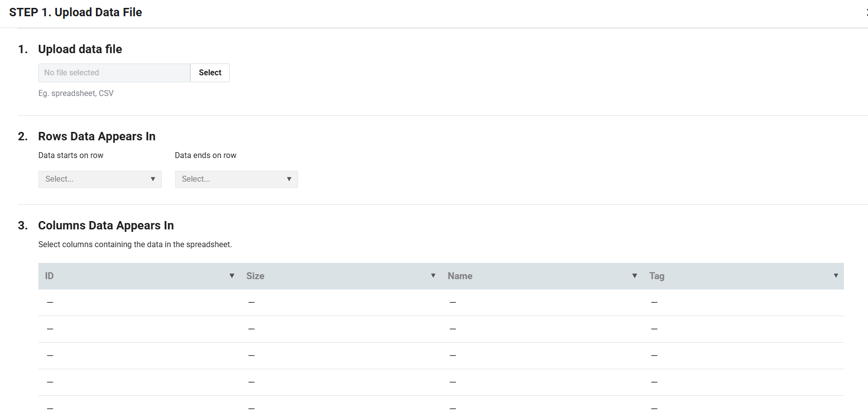Click the arrow icon in the Name column header
This screenshot has height=416, width=868.
(634, 276)
